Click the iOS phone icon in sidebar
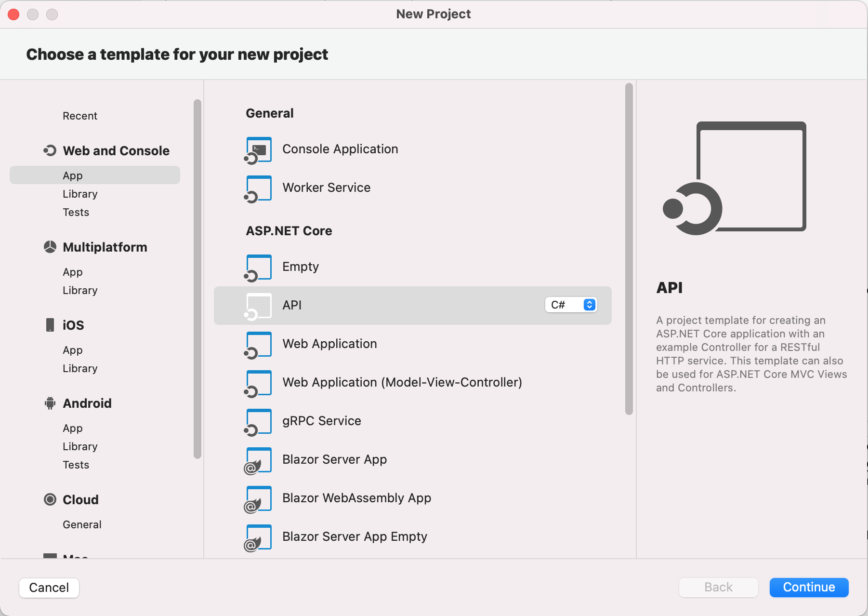The width and height of the screenshot is (868, 616). (50, 325)
